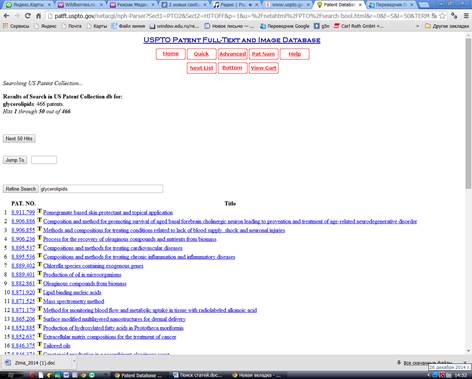This screenshot has width=472, height=379.
Task: Switch to Patent Database tab
Action: (339, 5)
